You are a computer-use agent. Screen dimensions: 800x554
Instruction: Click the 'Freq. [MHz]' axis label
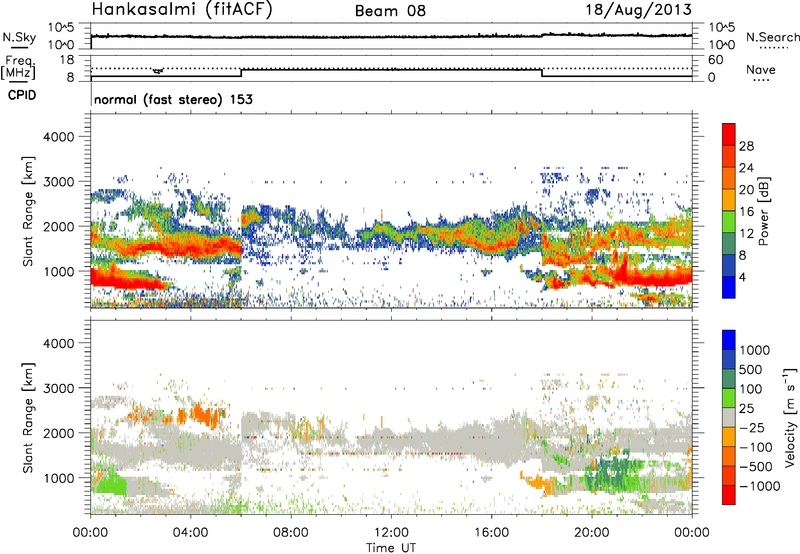click(x=18, y=68)
